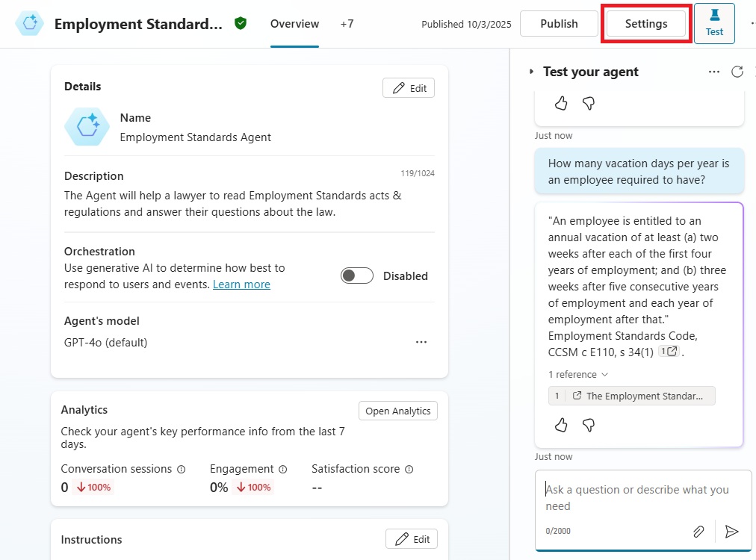The height and width of the screenshot is (560, 756).
Task: Expand the 1 reference dropdown
Action: (x=578, y=375)
